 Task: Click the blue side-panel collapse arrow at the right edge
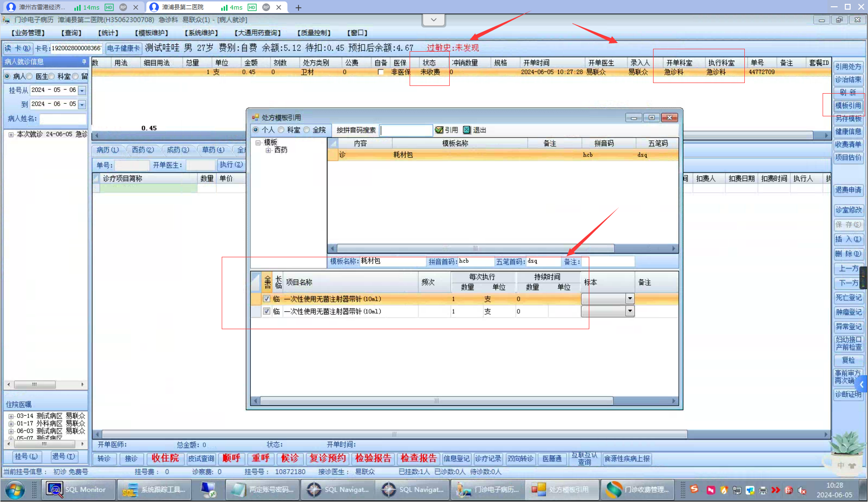(862, 384)
